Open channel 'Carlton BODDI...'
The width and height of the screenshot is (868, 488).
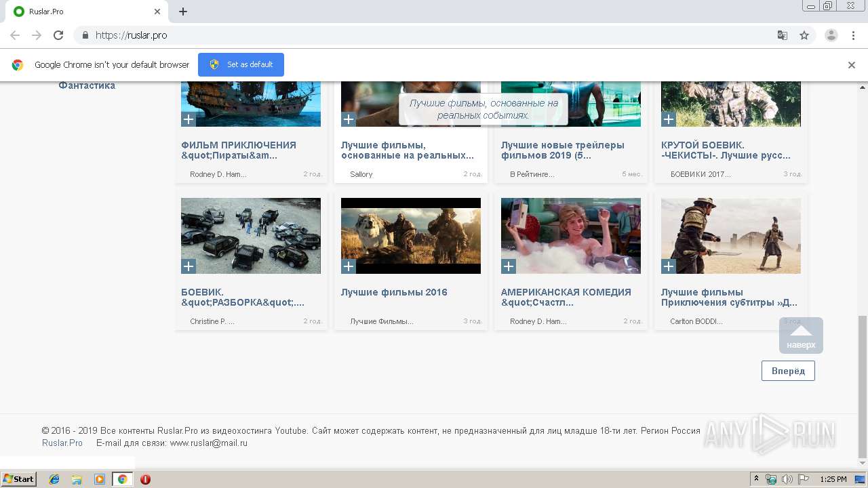point(696,321)
